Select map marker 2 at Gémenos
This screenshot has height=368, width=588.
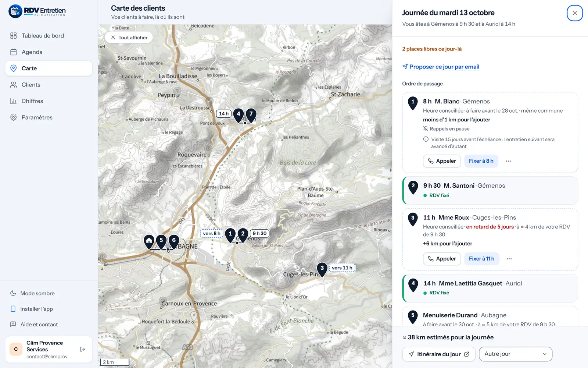coord(243,235)
